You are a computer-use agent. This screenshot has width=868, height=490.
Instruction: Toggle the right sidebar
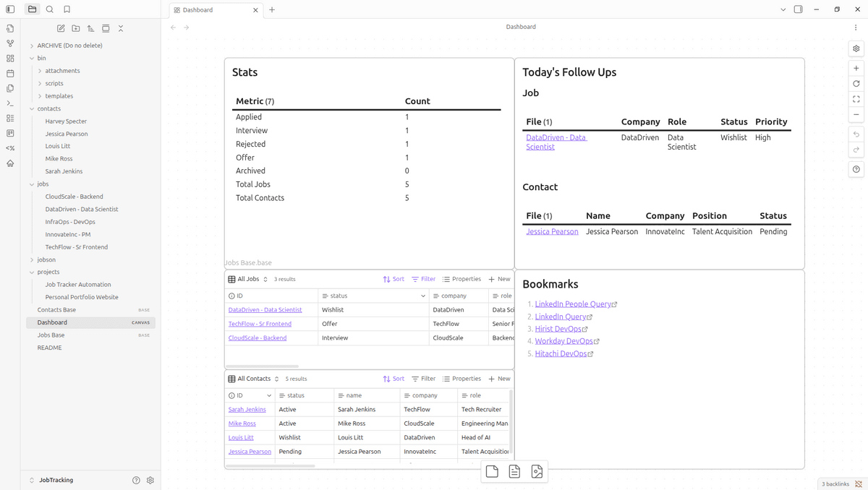coord(798,9)
